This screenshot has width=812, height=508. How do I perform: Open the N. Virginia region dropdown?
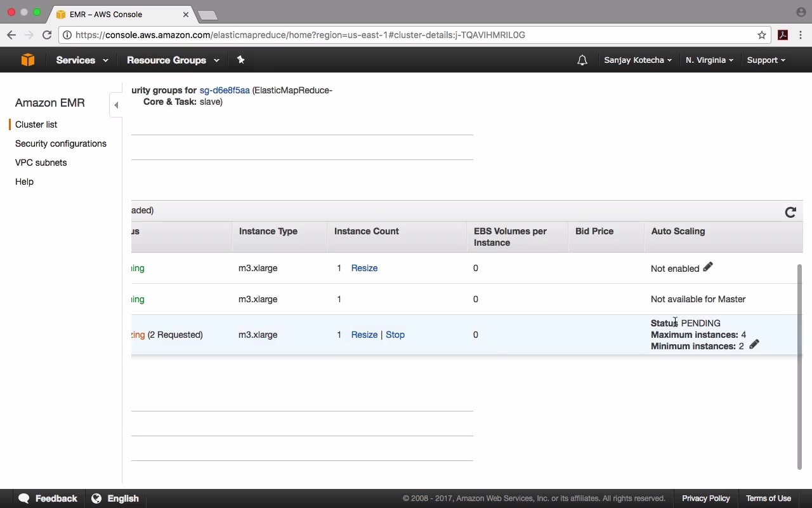(x=709, y=60)
